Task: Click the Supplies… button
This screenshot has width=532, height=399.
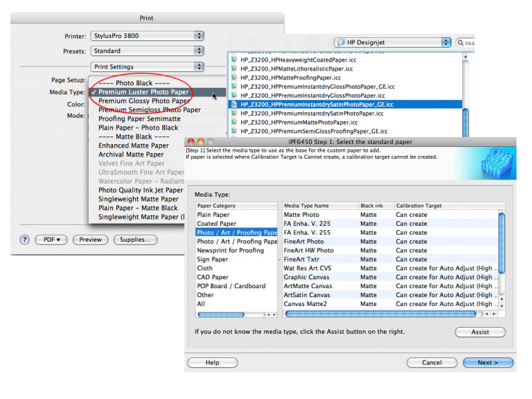Action: click(135, 240)
